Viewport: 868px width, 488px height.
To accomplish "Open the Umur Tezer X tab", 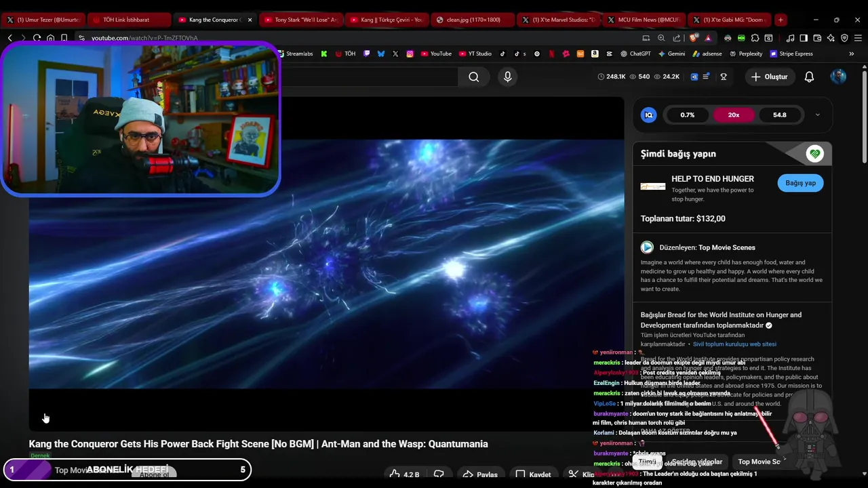I will click(x=43, y=20).
